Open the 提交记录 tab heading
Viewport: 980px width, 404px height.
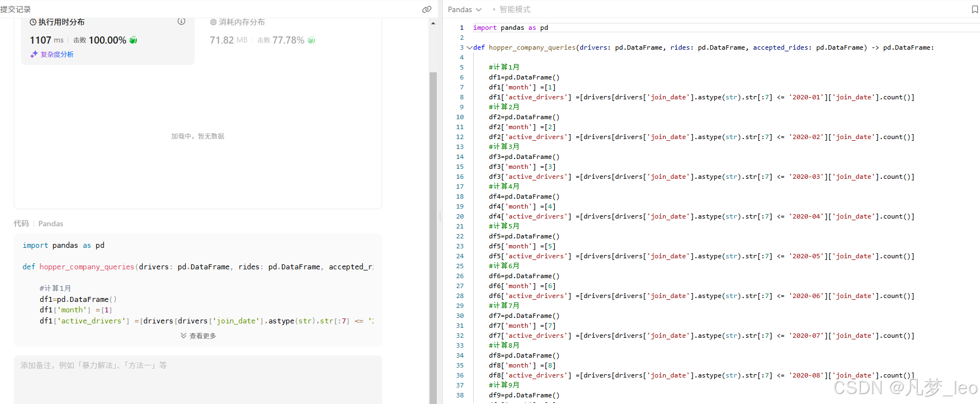click(x=15, y=9)
